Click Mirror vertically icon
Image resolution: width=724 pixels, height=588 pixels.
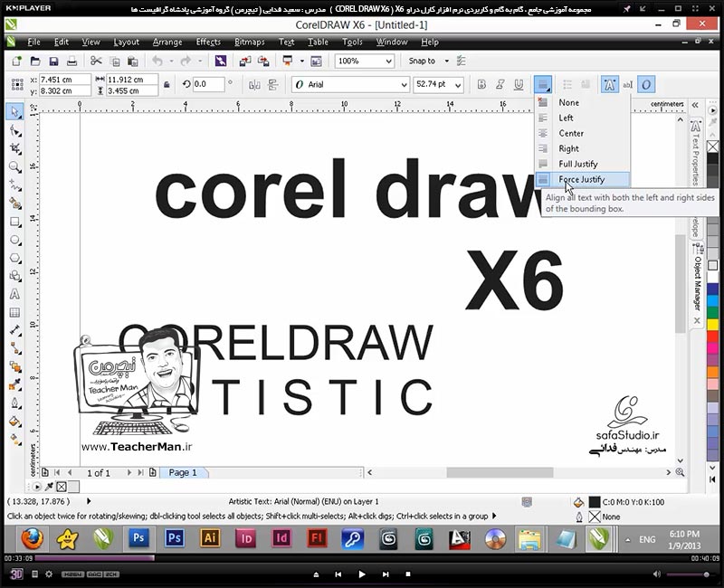pyautogui.click(x=273, y=84)
